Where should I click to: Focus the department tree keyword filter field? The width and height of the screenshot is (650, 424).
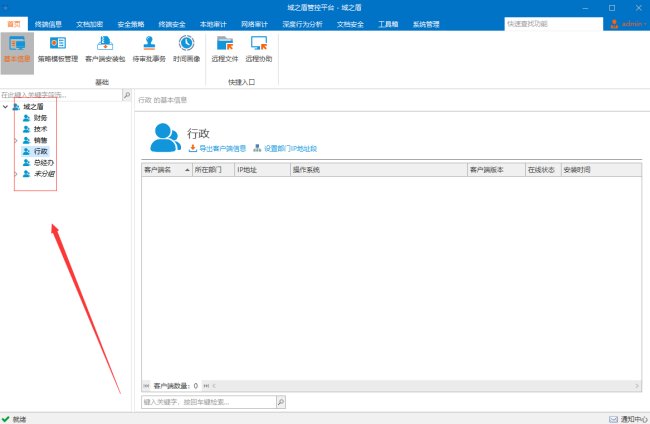[x=61, y=95]
